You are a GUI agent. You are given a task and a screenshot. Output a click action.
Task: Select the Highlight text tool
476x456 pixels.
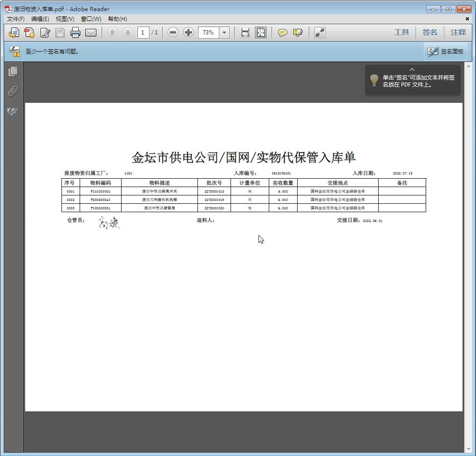(x=298, y=33)
